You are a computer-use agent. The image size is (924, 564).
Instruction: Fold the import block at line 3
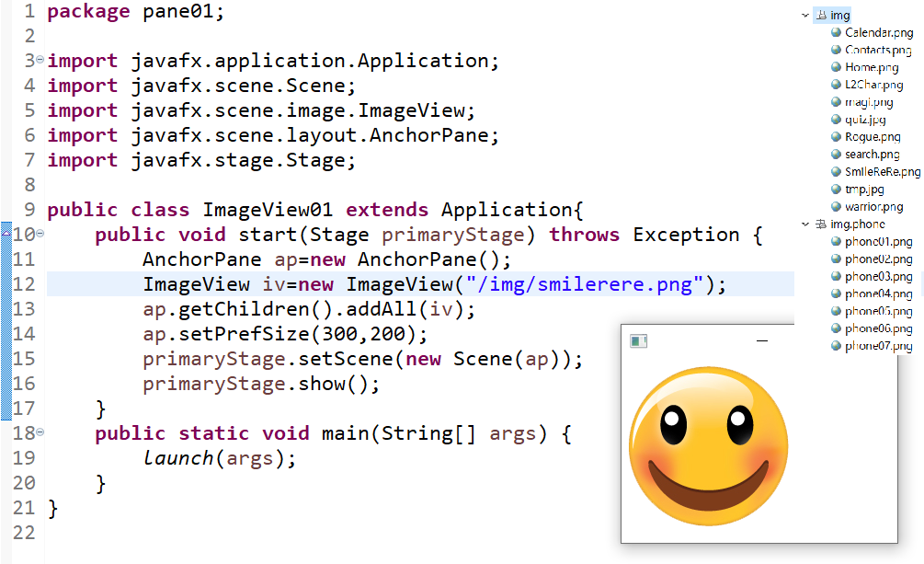tap(40, 60)
